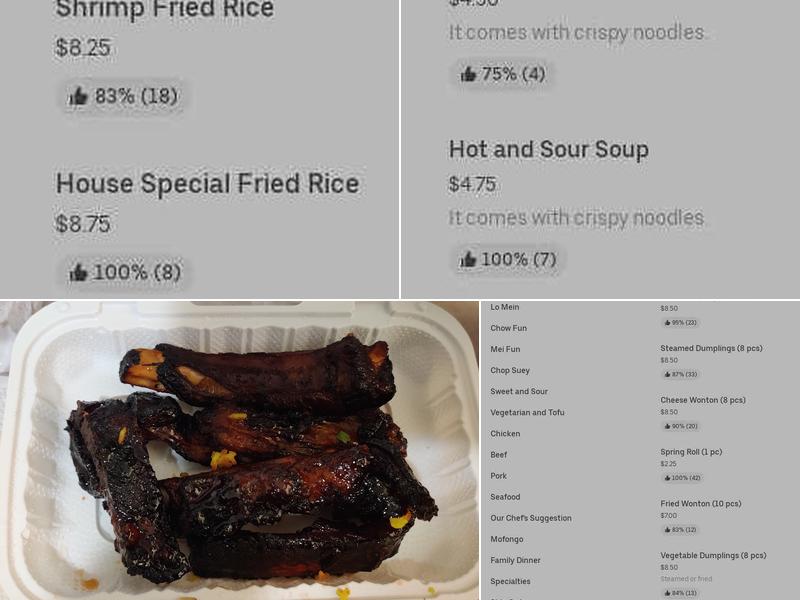Select Our Chef's Suggestion category
The height and width of the screenshot is (600, 800).
click(x=531, y=518)
